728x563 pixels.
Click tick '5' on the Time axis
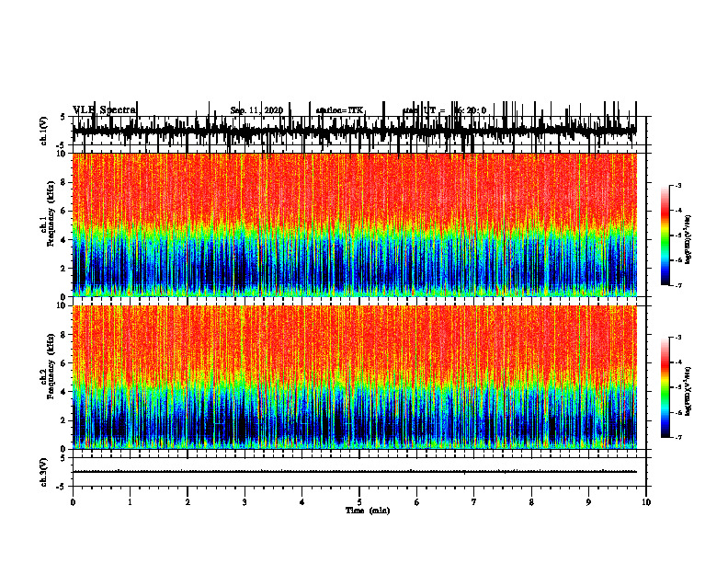coord(359,502)
